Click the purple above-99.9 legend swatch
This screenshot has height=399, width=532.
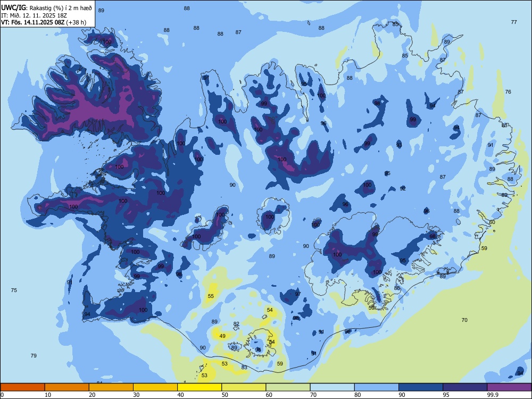[509, 387]
